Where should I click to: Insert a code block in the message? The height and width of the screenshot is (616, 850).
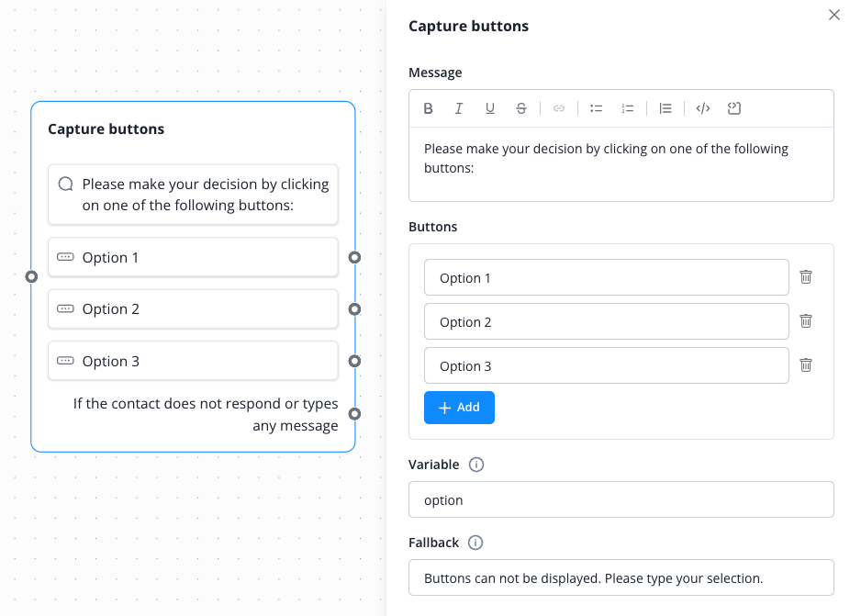click(x=734, y=108)
